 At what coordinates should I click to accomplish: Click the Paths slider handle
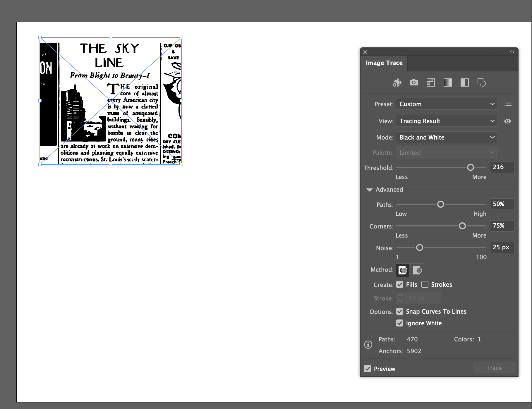[441, 204]
